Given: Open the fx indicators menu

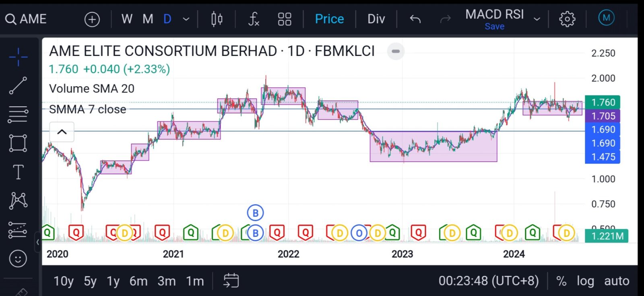Looking at the screenshot, I should pos(254,19).
